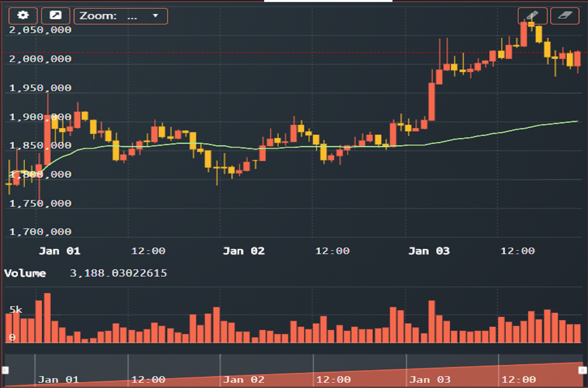
Task: Click the tallest volume bar near Jan 01
Action: tap(47, 318)
